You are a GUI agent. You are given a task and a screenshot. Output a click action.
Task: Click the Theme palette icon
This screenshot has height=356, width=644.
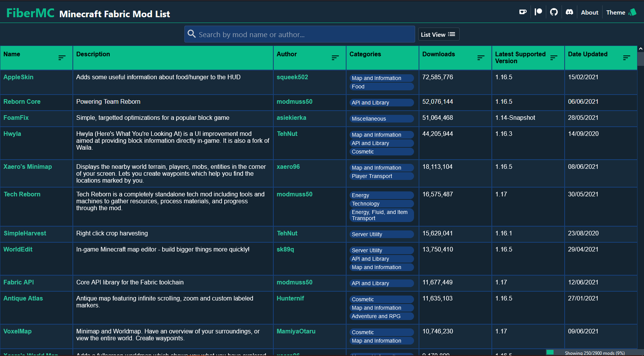[x=632, y=12]
